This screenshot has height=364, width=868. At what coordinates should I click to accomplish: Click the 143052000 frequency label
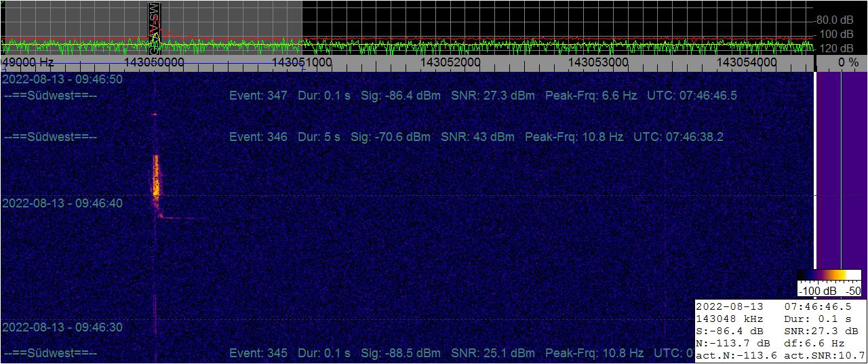tap(450, 62)
